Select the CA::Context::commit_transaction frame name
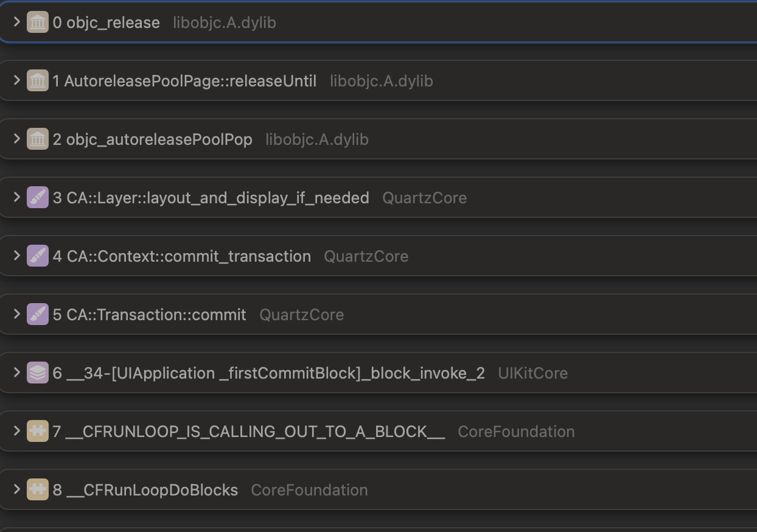This screenshot has width=757, height=532. [x=189, y=256]
